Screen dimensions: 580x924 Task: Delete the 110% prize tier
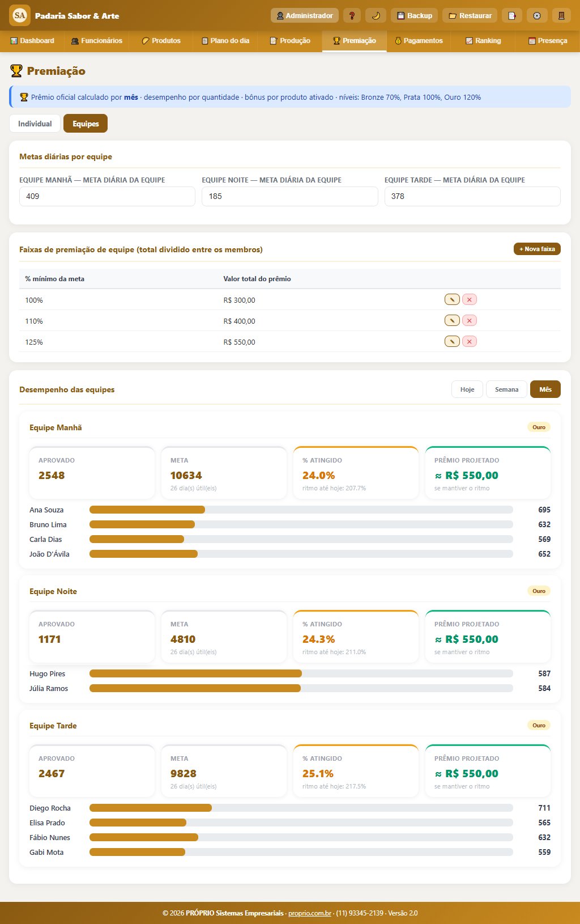(x=469, y=320)
